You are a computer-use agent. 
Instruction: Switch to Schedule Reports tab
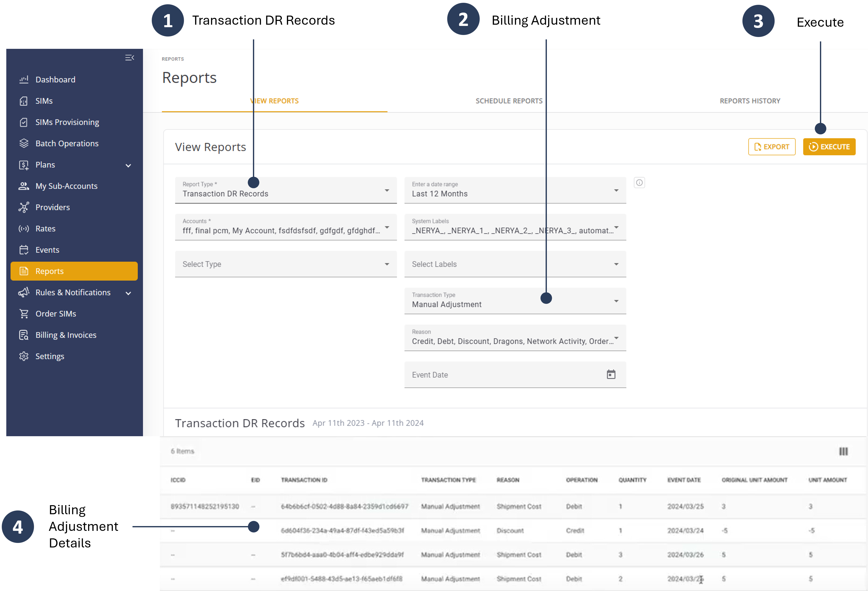(509, 101)
